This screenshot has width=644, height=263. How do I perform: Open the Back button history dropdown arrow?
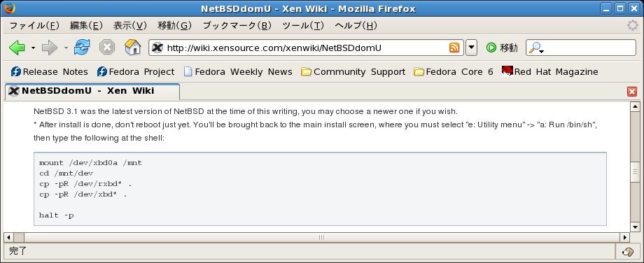click(33, 48)
